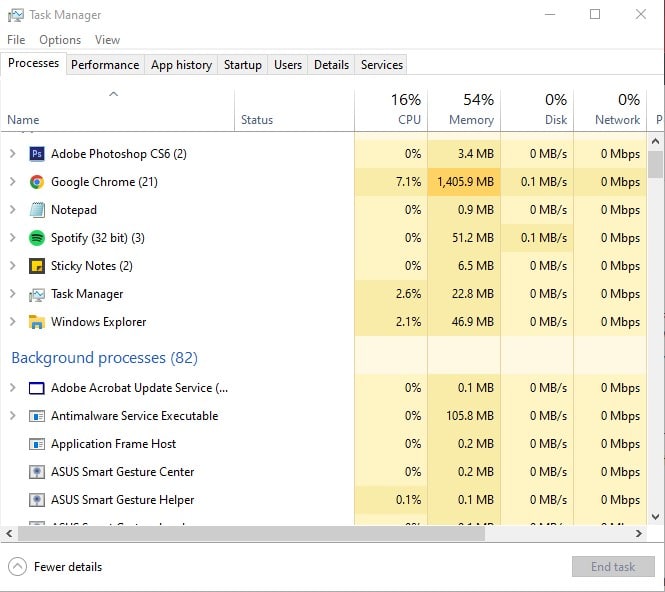The height and width of the screenshot is (592, 665).
Task: Open the Startup tab
Action: (x=242, y=65)
